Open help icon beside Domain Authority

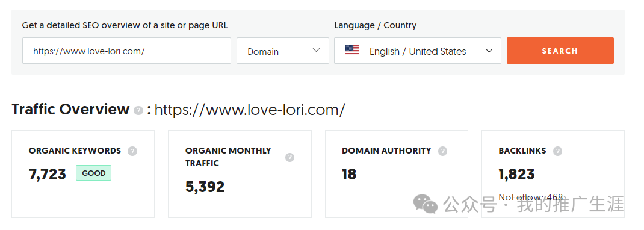coord(442,151)
